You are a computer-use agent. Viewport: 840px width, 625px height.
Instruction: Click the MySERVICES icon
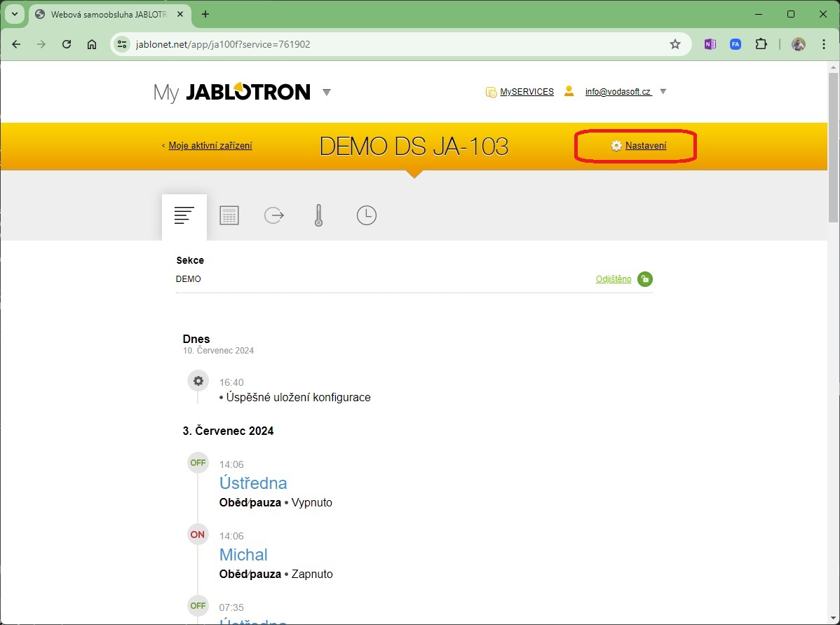coord(491,92)
